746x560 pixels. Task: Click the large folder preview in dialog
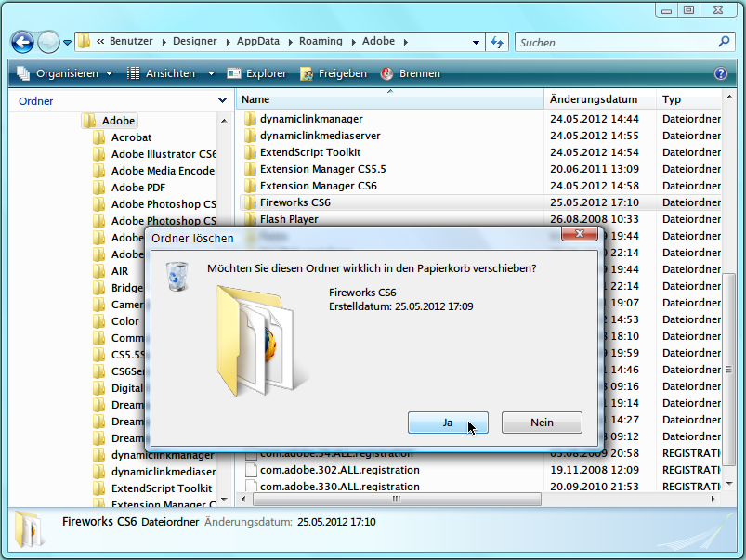261,341
